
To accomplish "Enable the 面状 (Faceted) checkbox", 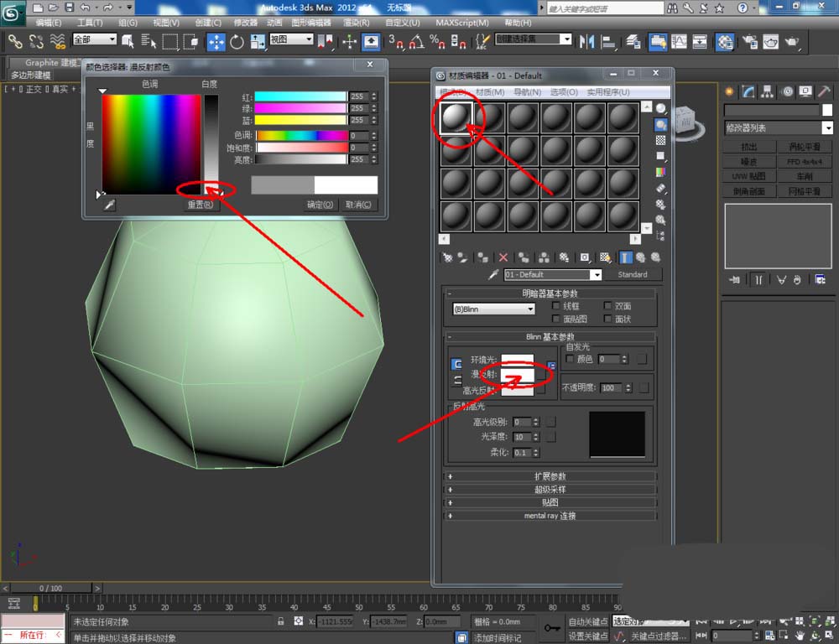I will [x=607, y=319].
